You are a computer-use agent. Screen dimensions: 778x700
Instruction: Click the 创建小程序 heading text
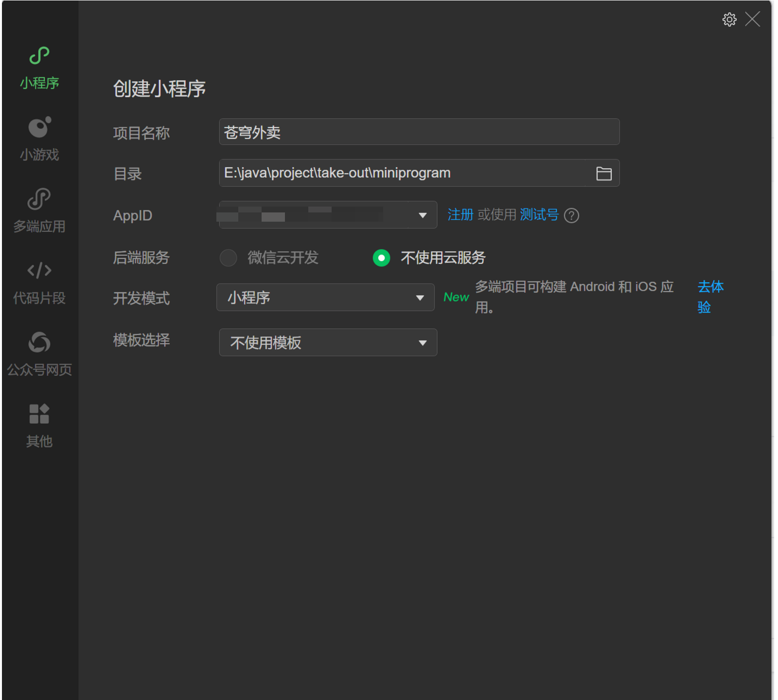tap(159, 89)
